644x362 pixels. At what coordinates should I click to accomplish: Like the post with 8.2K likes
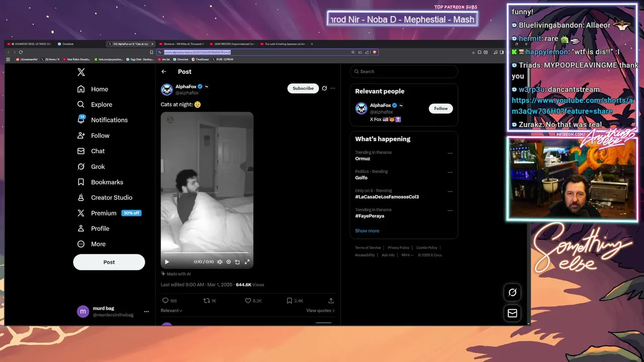(248, 301)
